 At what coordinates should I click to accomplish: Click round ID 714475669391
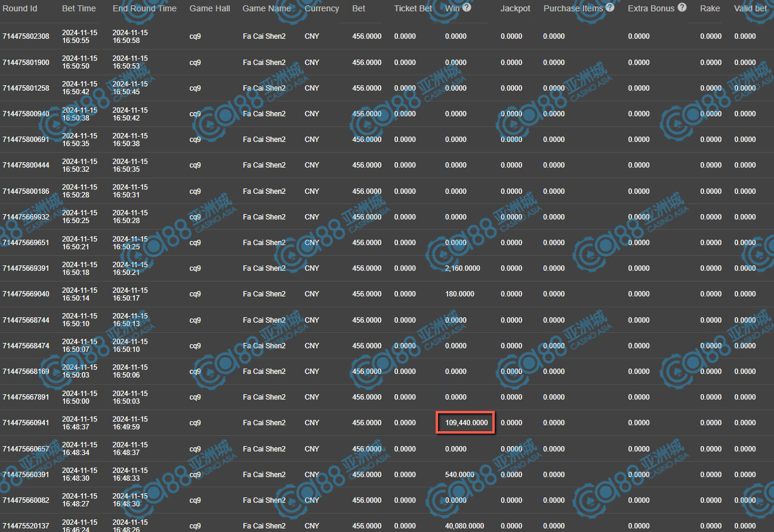pos(26,268)
